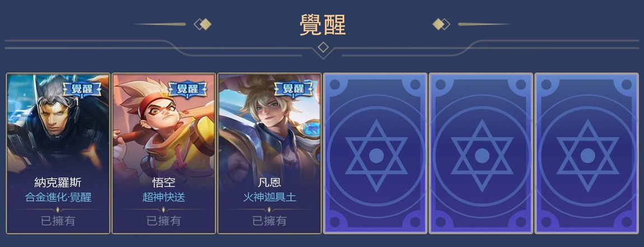This screenshot has width=644, height=247.
Task: Click the 覺醒 badge on 悟空 card
Action: click(x=188, y=88)
